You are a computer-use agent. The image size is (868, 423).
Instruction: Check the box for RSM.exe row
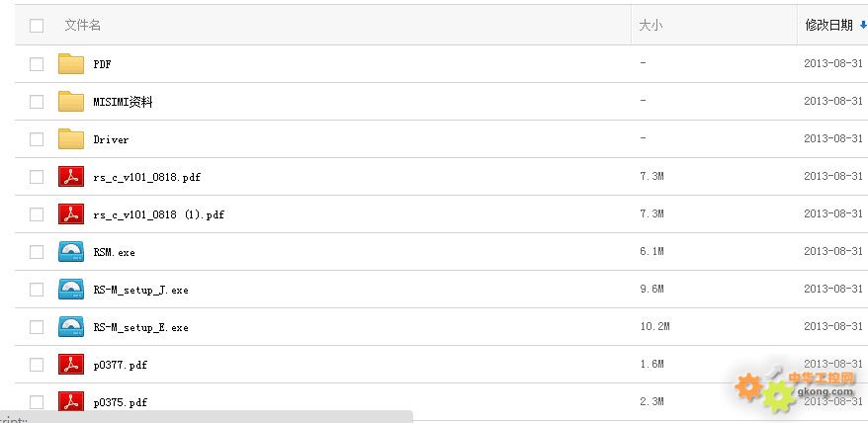37,252
